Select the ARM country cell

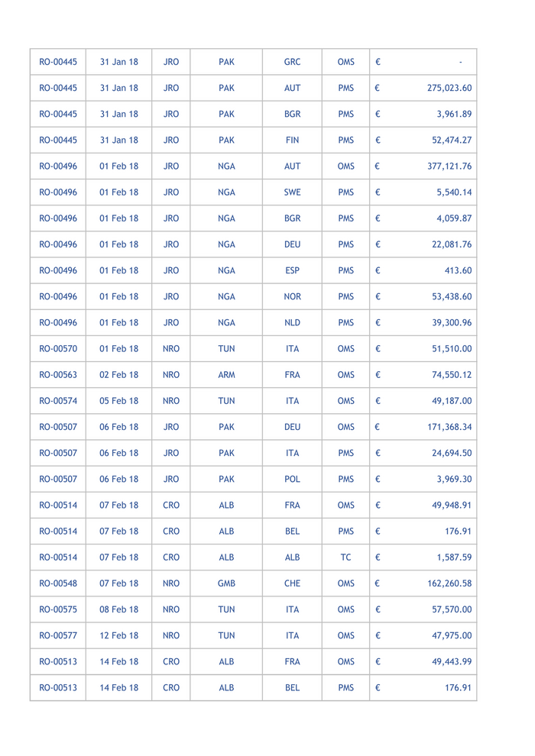click(226, 375)
